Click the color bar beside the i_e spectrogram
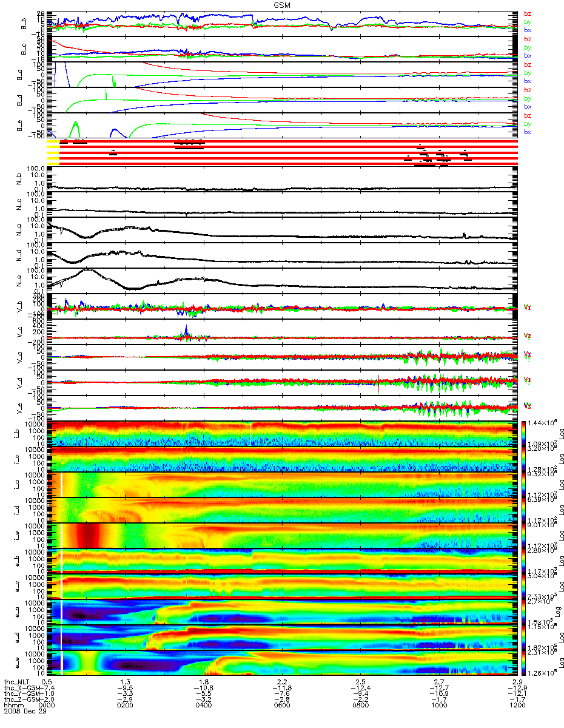This screenshot has width=564, height=728. pos(525,535)
